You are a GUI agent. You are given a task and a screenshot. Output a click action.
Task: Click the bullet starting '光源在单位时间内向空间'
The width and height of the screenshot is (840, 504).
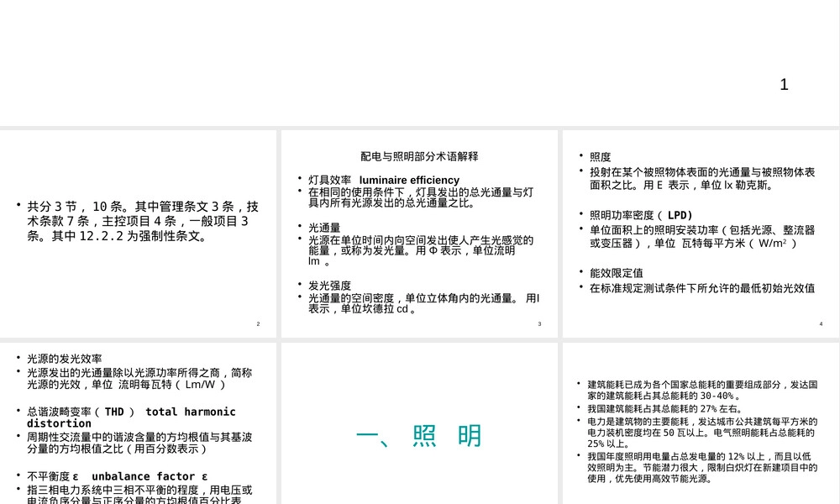(421, 250)
